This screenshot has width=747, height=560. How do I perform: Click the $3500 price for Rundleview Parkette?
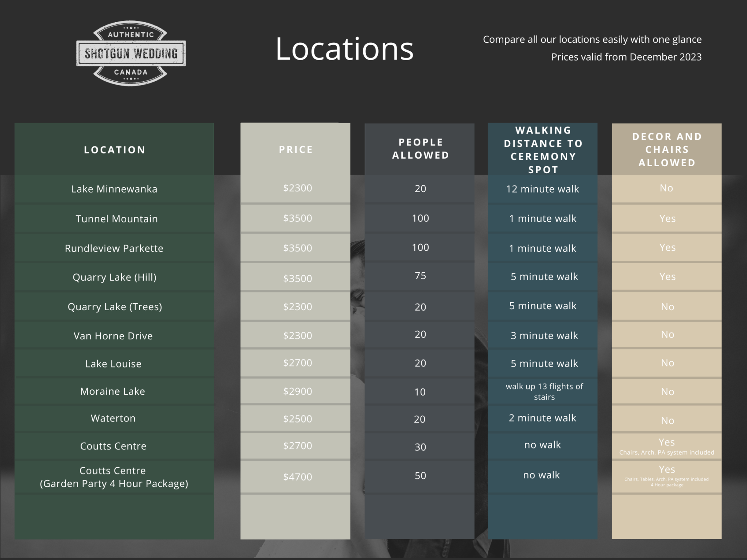click(298, 248)
